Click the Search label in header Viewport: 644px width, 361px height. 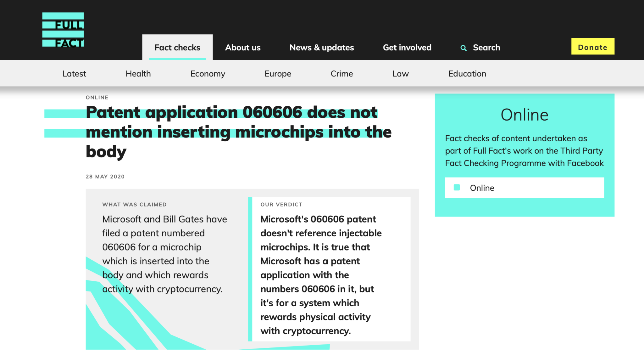(486, 48)
